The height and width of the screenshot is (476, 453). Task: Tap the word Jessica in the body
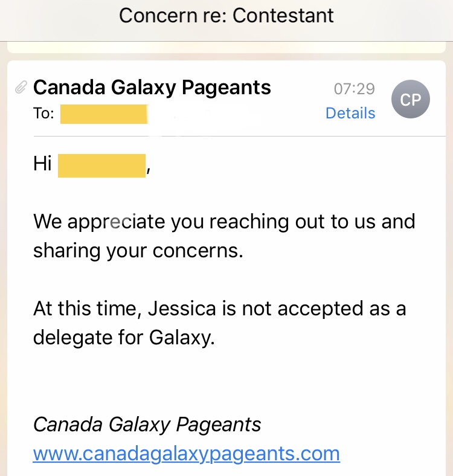click(182, 309)
